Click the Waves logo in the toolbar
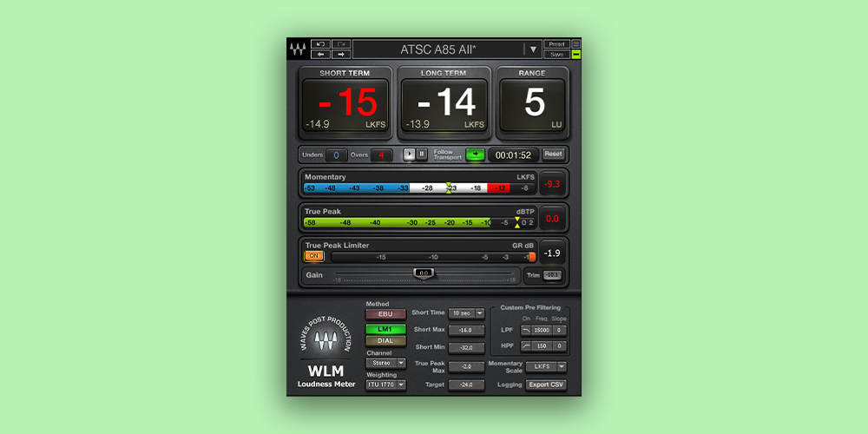Viewport: 868px width, 434px height. [298, 49]
